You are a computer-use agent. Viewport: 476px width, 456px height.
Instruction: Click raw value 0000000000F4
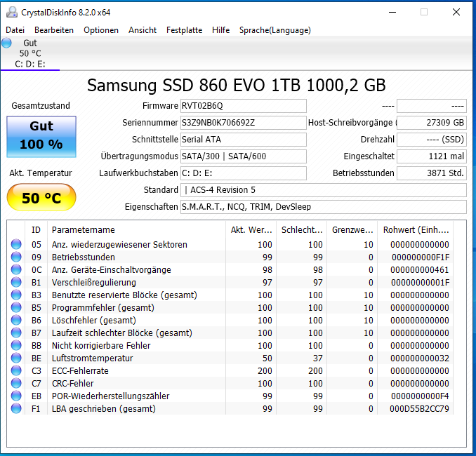pos(420,396)
